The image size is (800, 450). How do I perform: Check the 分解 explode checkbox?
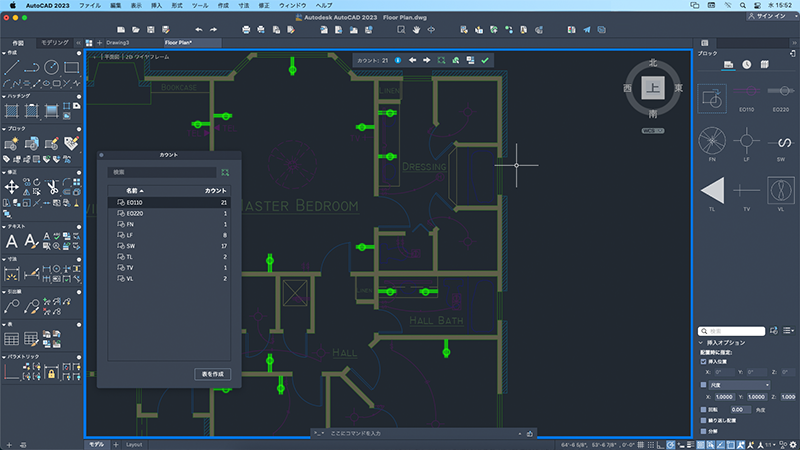pyautogui.click(x=703, y=431)
